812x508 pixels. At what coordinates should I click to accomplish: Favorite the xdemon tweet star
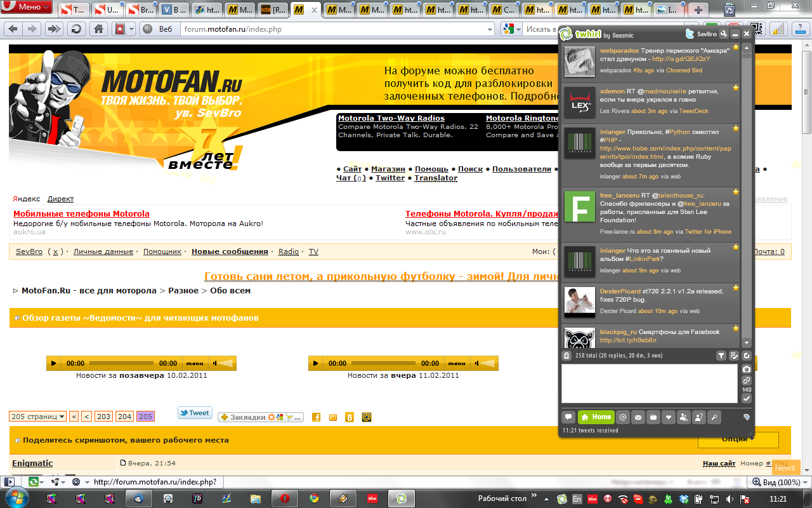coord(736,88)
